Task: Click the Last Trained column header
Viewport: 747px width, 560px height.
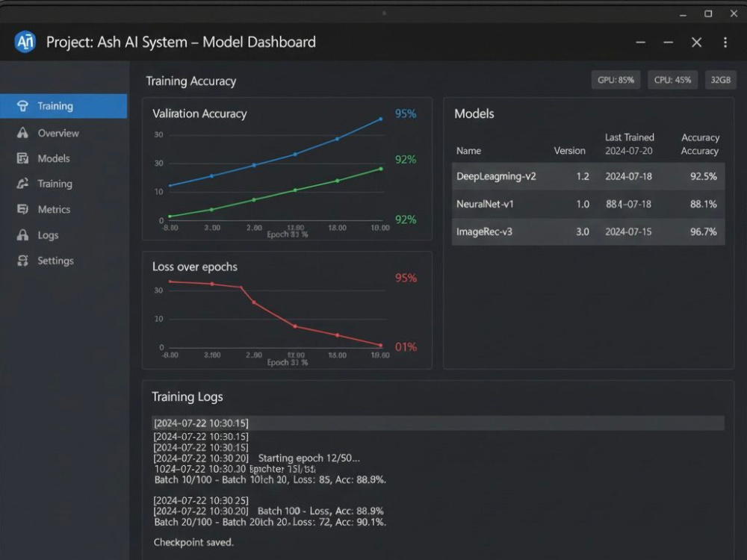Action: click(x=629, y=137)
